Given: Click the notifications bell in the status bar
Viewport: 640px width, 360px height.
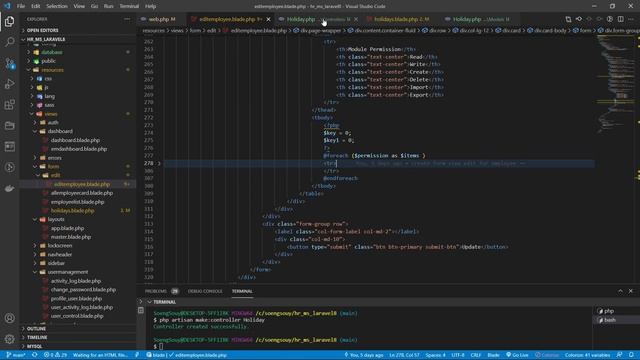Looking at the screenshot, I should pos(631,355).
